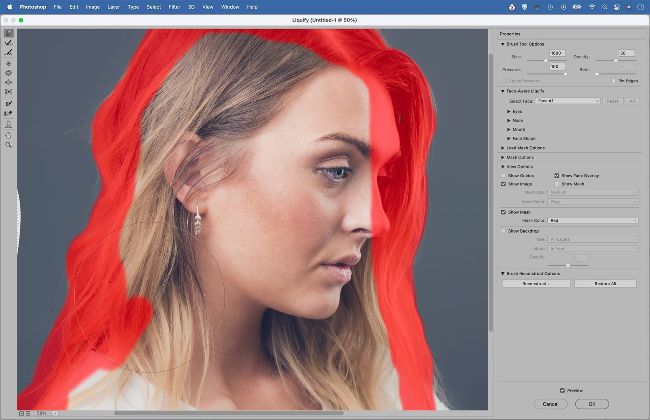Select the Pucker tool
The height and width of the screenshot is (420, 650).
pos(9,73)
